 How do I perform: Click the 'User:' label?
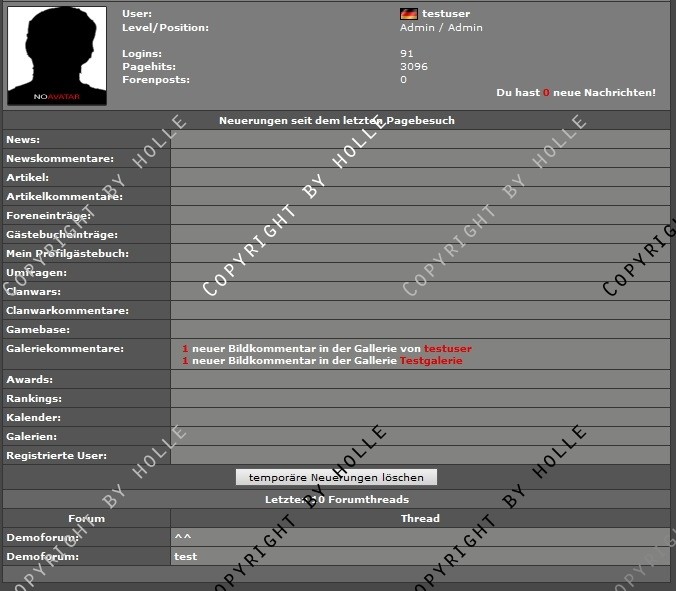pos(137,14)
